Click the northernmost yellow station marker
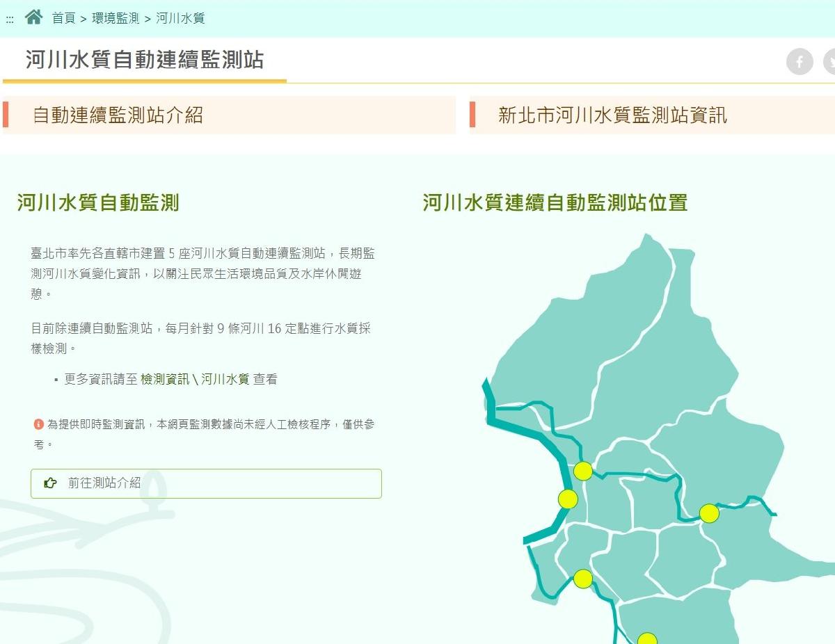The height and width of the screenshot is (644, 835). pyautogui.click(x=583, y=471)
